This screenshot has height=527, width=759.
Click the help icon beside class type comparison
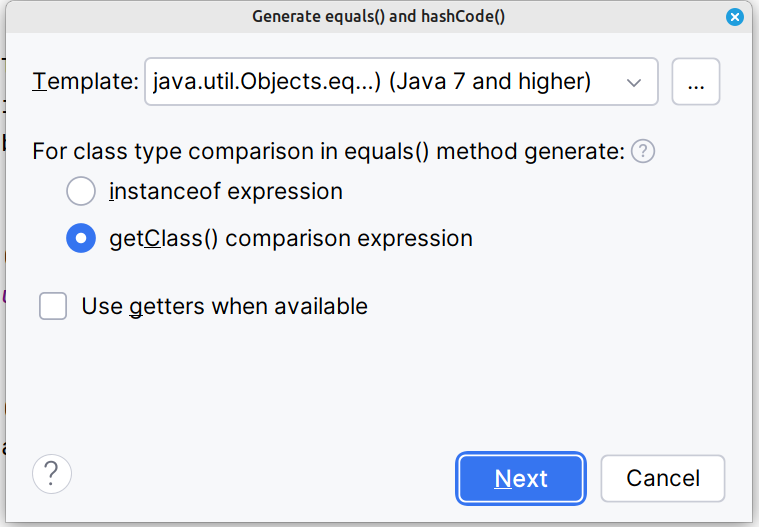pyautogui.click(x=644, y=152)
